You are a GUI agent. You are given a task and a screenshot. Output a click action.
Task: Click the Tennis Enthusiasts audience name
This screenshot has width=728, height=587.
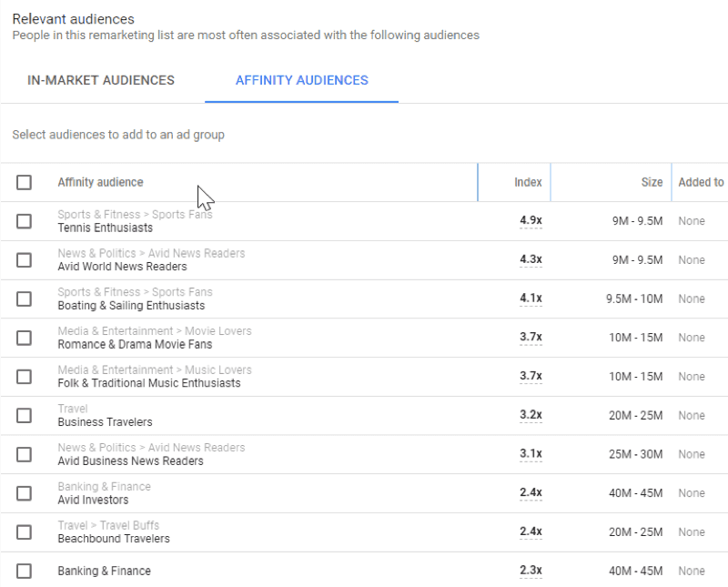coord(105,228)
